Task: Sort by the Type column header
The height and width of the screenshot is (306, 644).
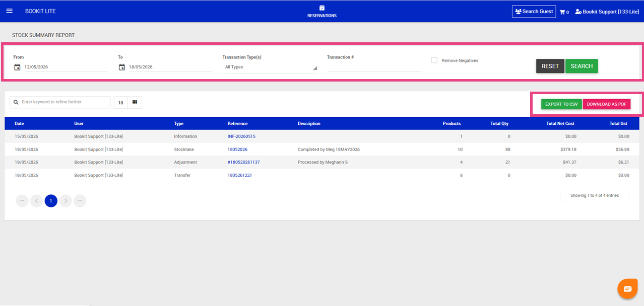Action: point(179,123)
